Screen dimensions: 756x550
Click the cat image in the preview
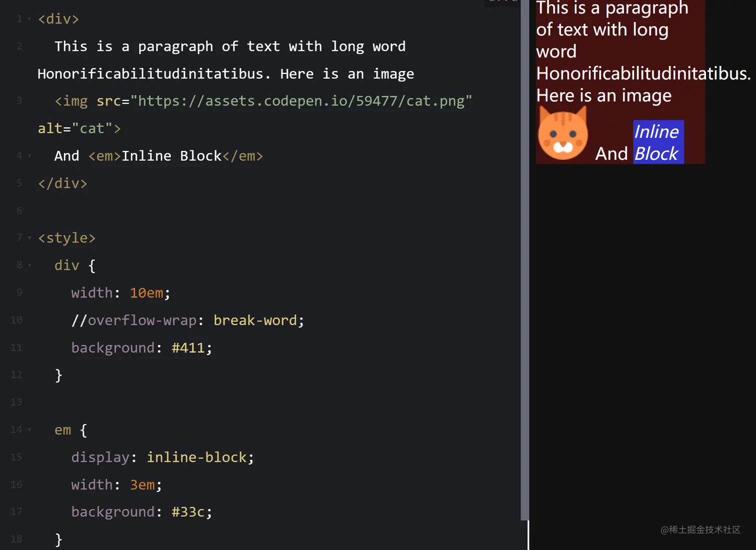[562, 134]
